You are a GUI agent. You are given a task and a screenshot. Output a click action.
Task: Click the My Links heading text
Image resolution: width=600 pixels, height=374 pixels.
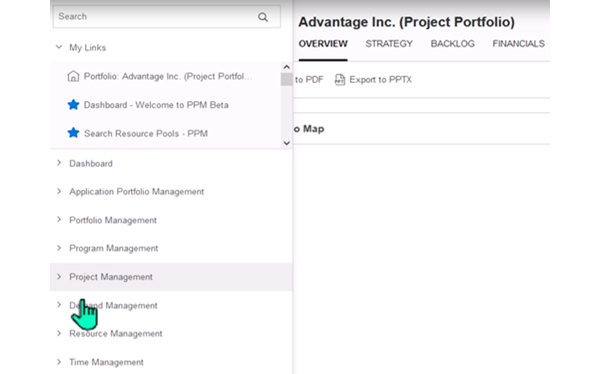tap(87, 47)
